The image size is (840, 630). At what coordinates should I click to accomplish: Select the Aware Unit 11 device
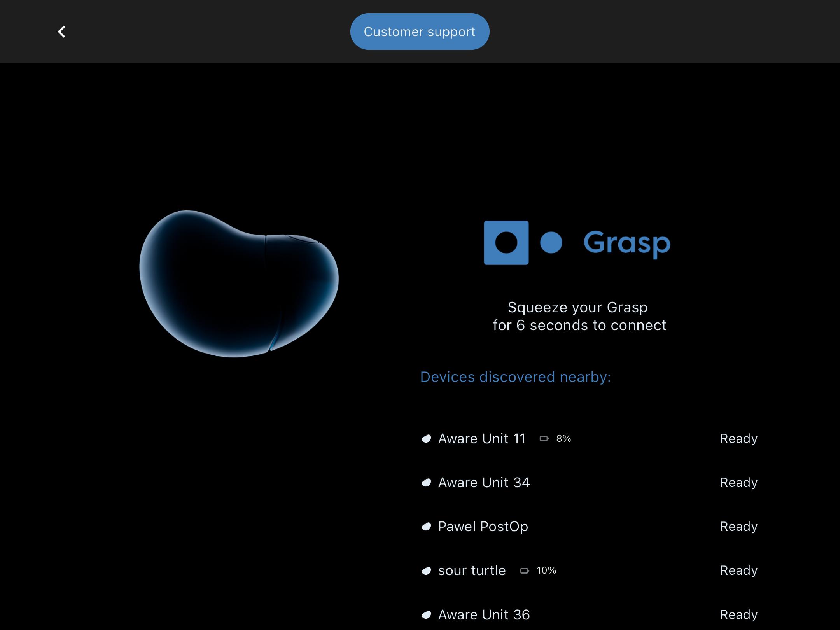coord(590,439)
